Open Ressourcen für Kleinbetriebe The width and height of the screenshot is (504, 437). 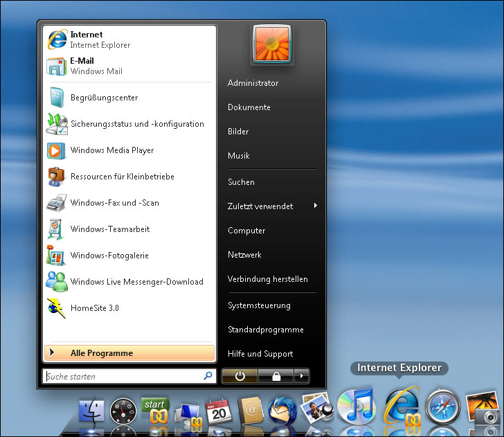(129, 177)
